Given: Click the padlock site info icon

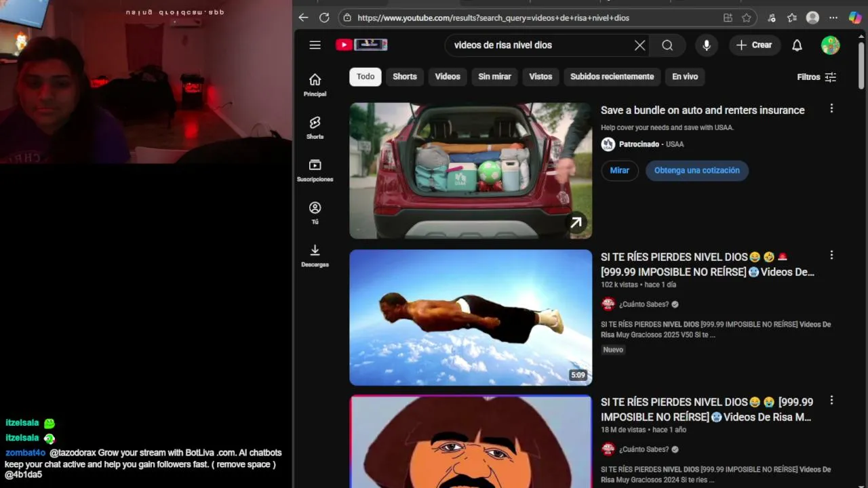Looking at the screenshot, I should [347, 18].
